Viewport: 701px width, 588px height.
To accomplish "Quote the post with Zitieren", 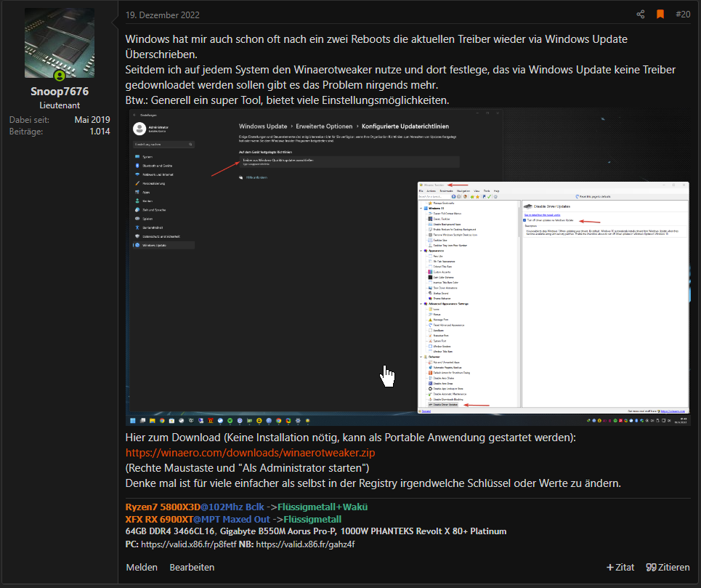I will [x=668, y=567].
